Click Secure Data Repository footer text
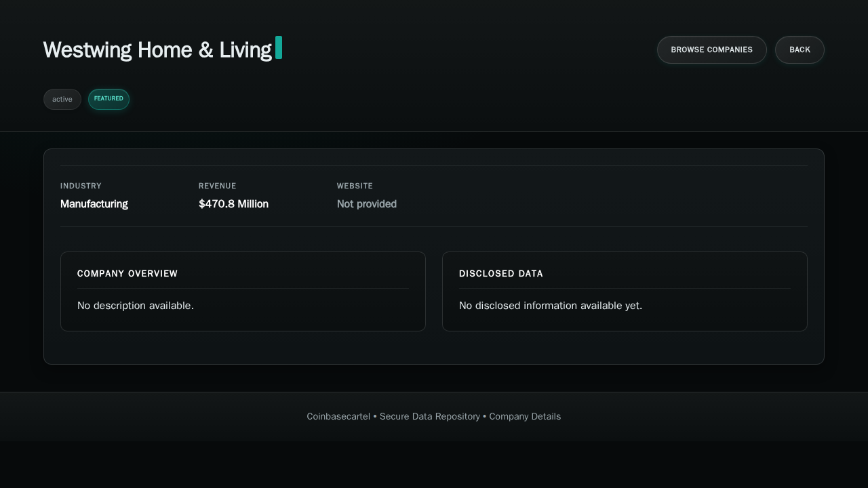 429,416
